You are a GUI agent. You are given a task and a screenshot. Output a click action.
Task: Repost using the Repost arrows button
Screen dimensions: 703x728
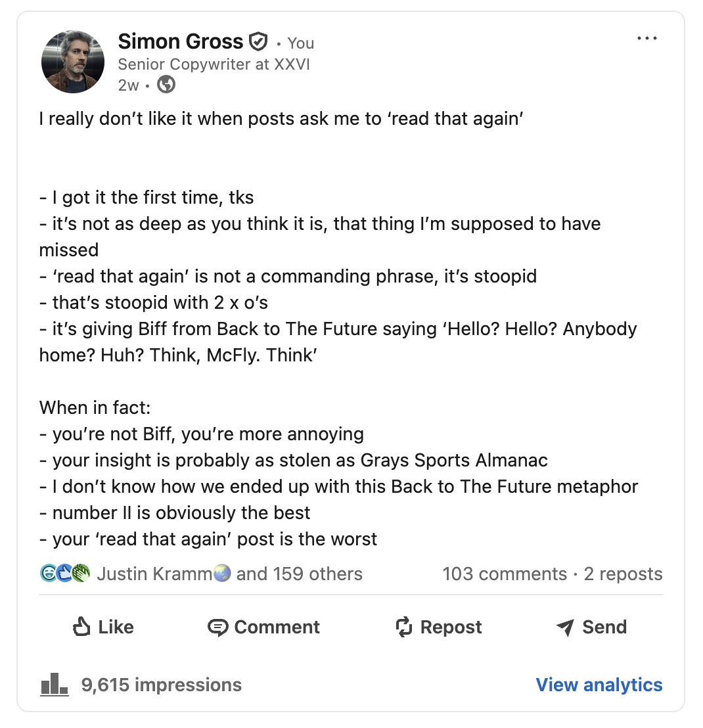(x=438, y=627)
